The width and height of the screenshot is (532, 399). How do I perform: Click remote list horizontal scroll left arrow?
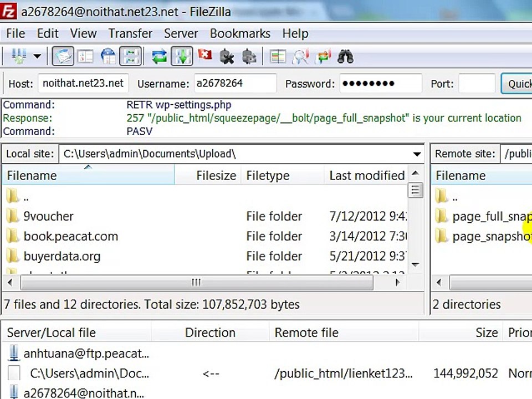click(x=439, y=282)
